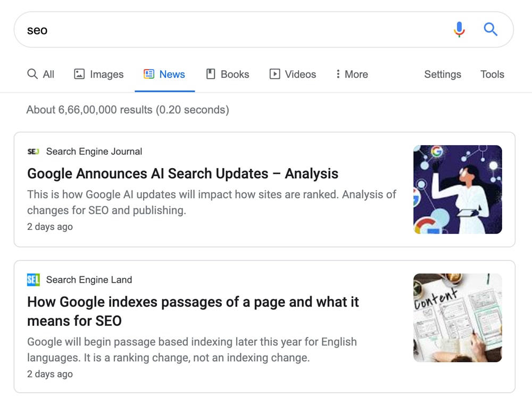
Task: Click the AI Search Updates article thumbnail
Action: click(458, 189)
